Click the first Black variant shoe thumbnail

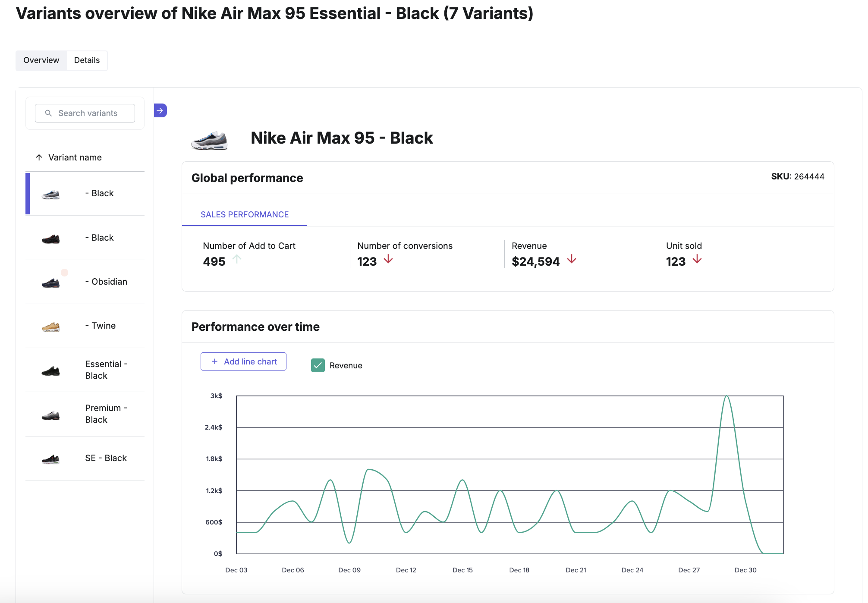tap(50, 195)
